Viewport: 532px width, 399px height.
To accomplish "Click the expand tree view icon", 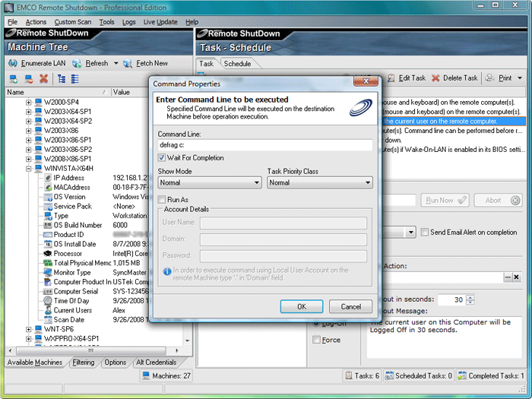I will point(62,79).
